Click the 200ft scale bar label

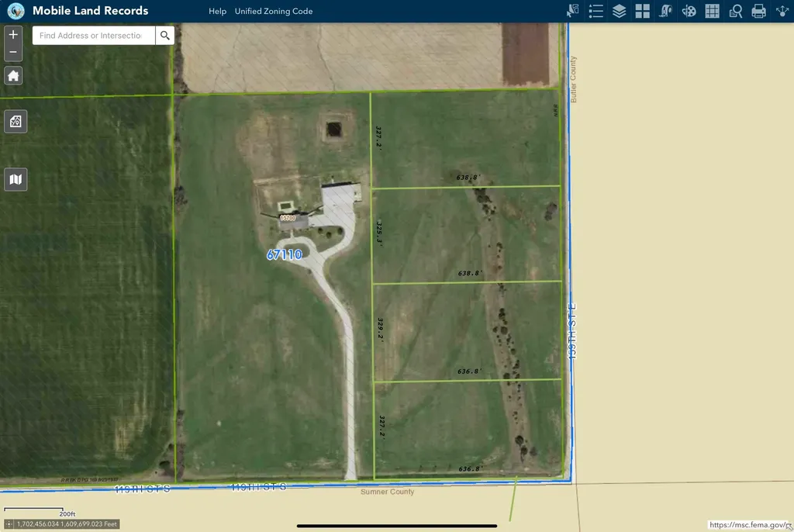(67, 513)
